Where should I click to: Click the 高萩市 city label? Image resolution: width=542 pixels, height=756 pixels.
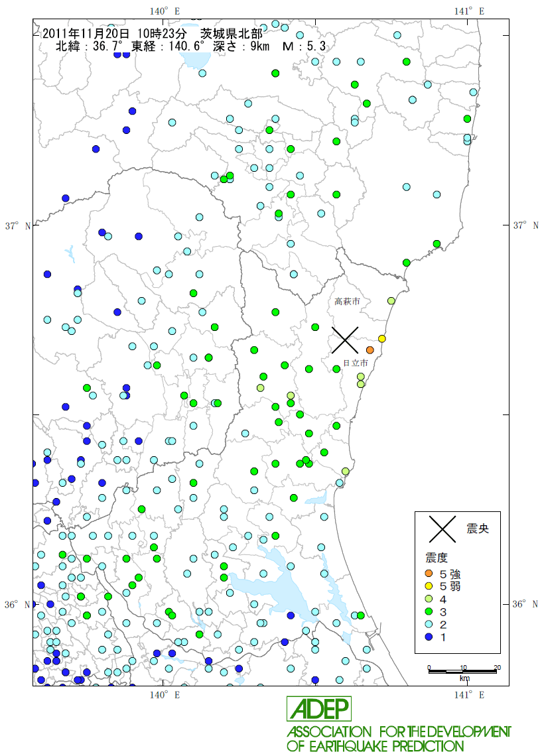pos(347,301)
